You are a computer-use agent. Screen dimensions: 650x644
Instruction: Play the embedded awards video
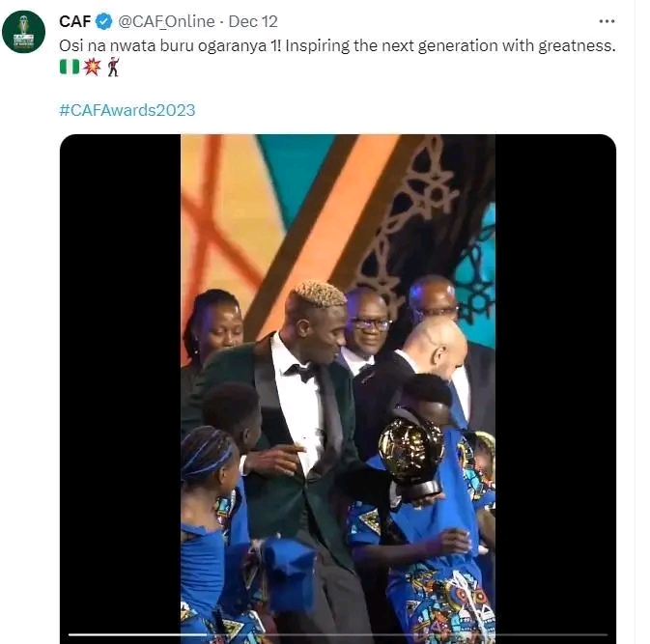(337, 386)
